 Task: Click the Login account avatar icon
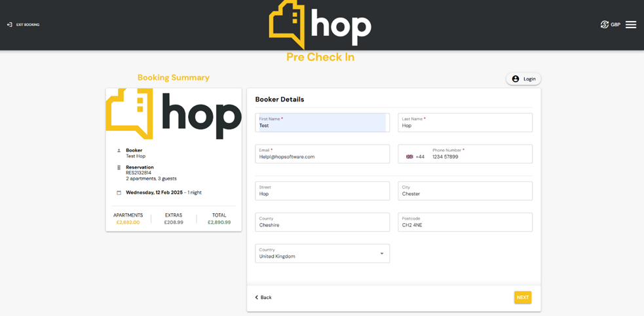coord(516,79)
